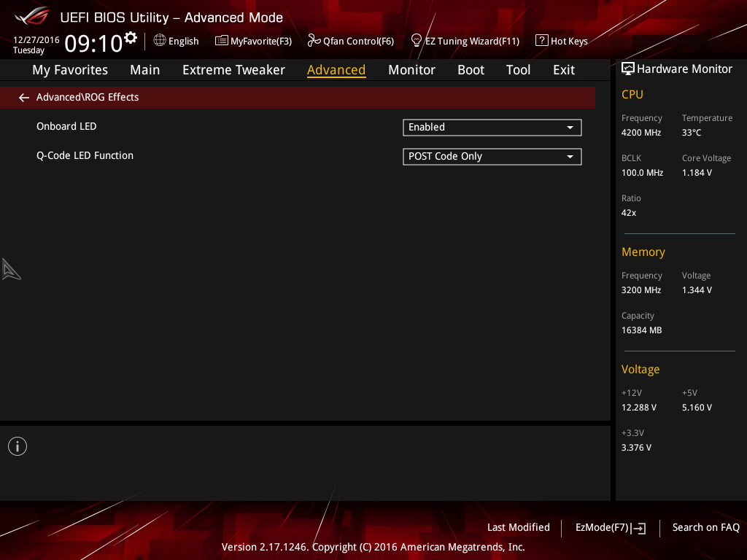
Task: Go to the Boot tab
Action: [x=471, y=70]
